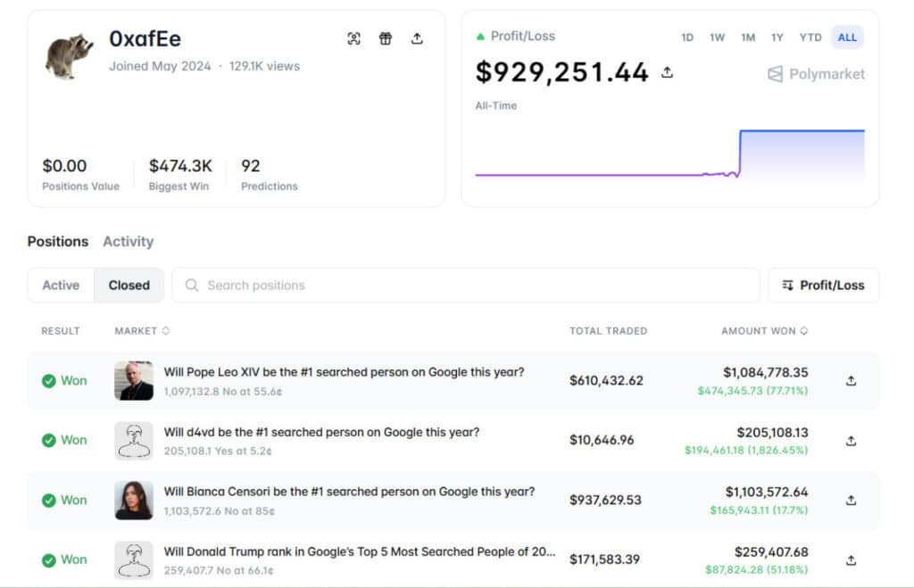Select the YTD time range

[x=810, y=37]
